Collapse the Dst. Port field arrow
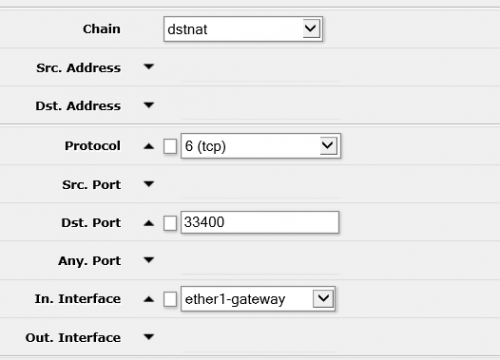 [149, 223]
